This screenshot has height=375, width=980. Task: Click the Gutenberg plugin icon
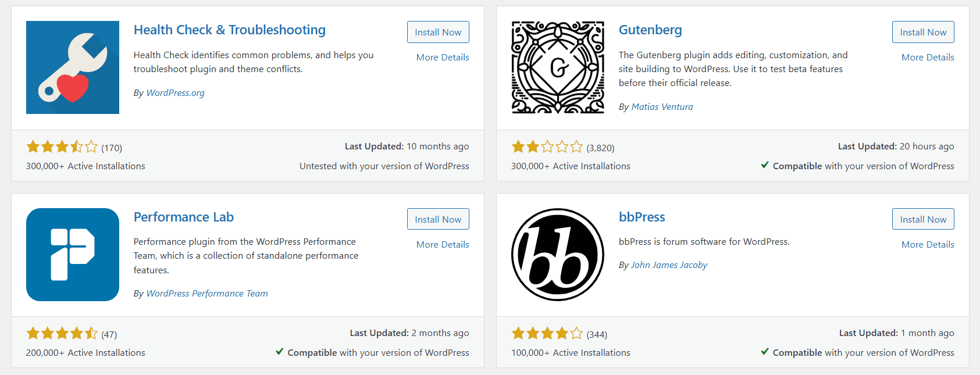[x=557, y=67]
